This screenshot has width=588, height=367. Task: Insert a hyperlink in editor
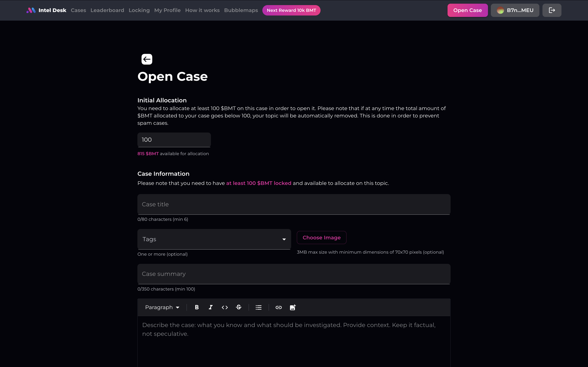pos(278,307)
